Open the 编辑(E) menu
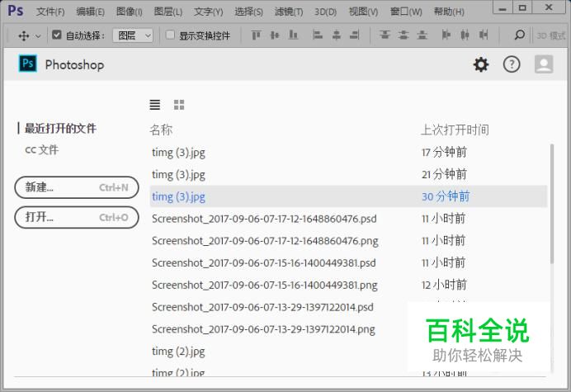 (90, 12)
